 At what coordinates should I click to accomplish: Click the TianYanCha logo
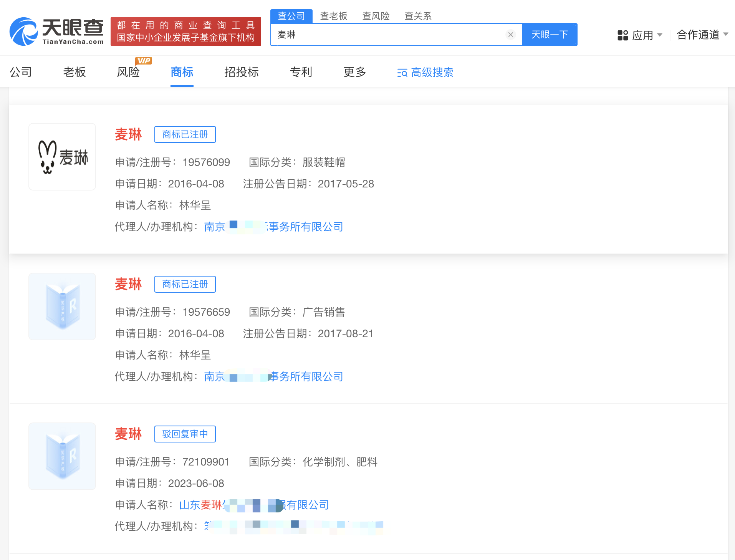pyautogui.click(x=56, y=31)
